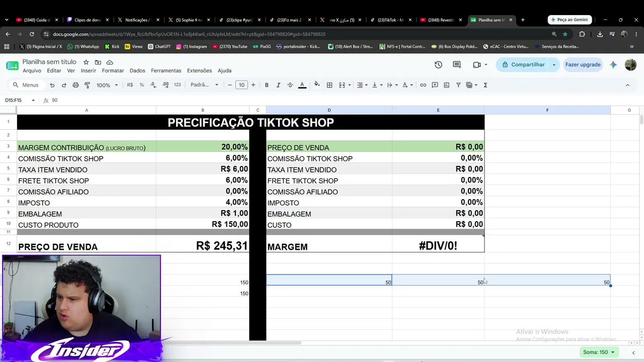
Task: Apply percent format to selection
Action: pyautogui.click(x=142, y=85)
